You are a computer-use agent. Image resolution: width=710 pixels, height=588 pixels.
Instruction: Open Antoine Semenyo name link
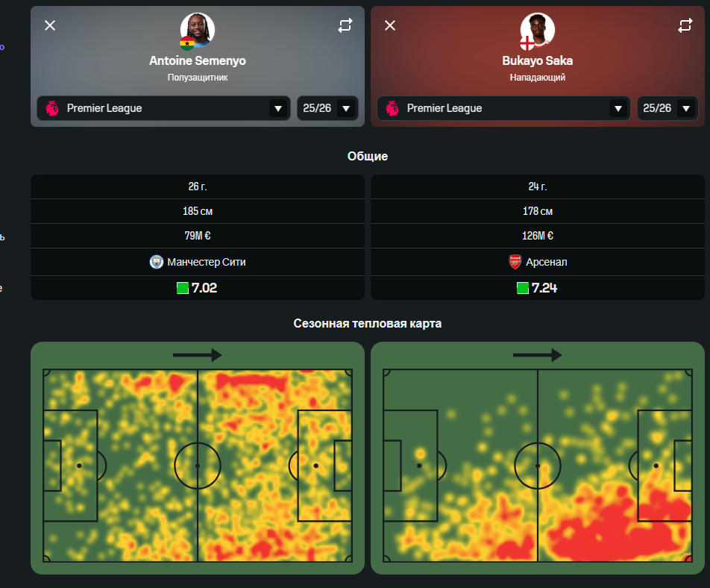pos(198,60)
